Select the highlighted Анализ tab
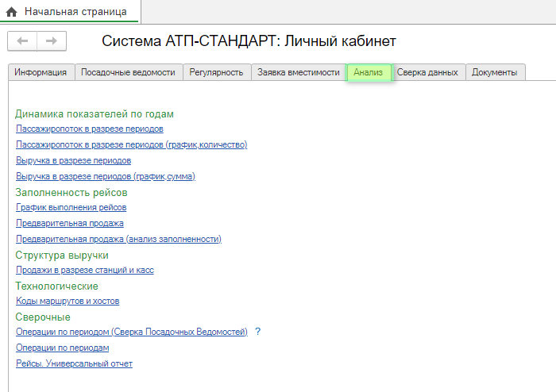Image resolution: width=556 pixels, height=392 pixels. tap(369, 72)
